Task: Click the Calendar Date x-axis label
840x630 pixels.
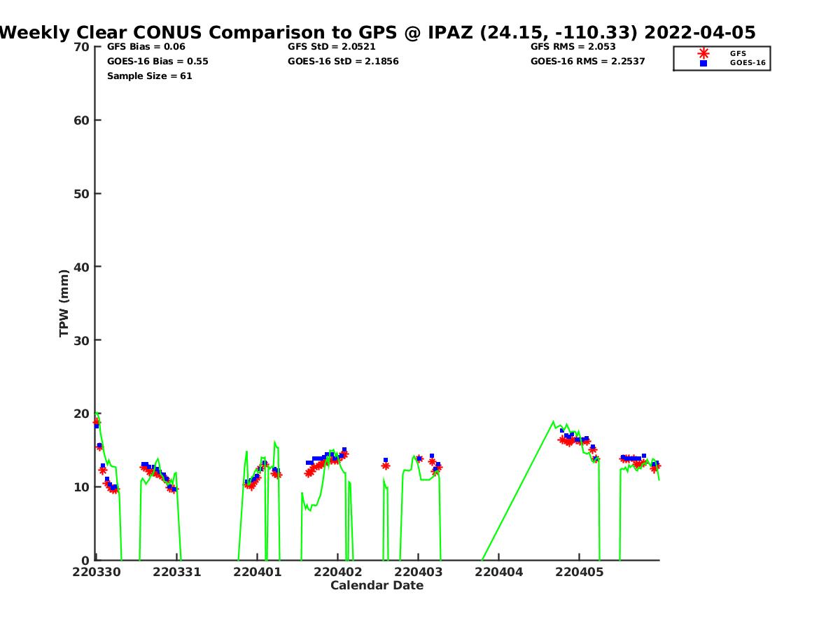Action: pyautogui.click(x=377, y=585)
